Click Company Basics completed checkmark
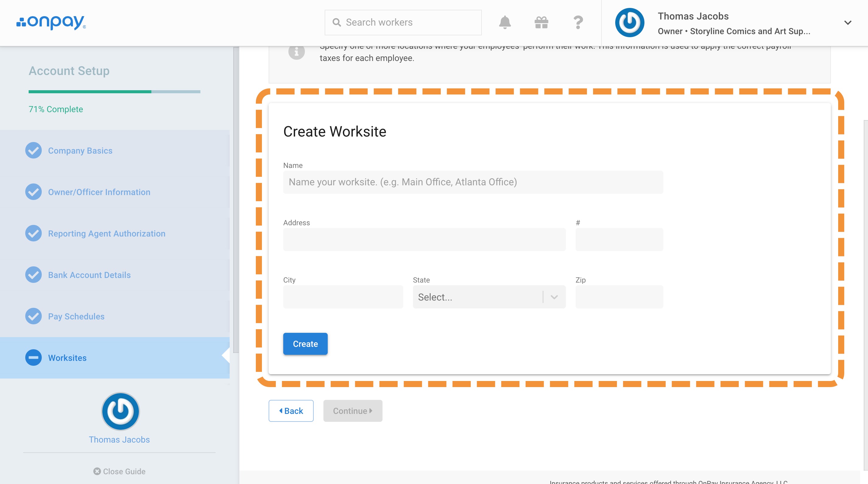This screenshot has height=484, width=868. click(34, 151)
